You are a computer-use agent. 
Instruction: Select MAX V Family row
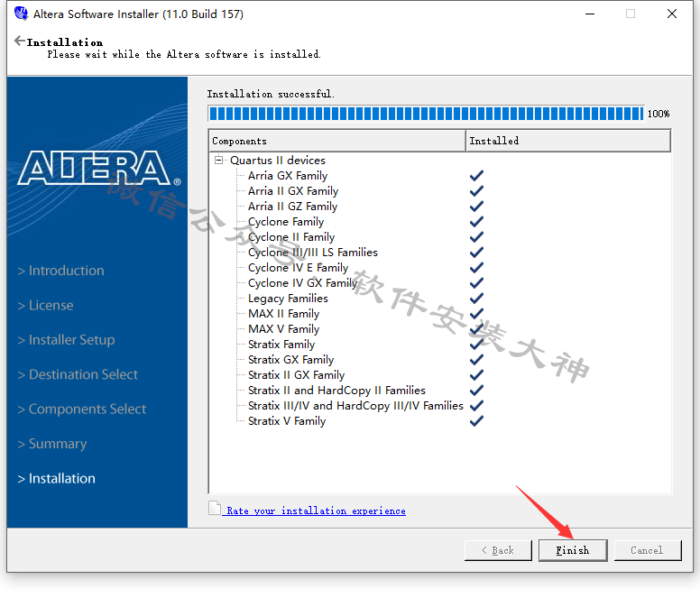tap(283, 329)
